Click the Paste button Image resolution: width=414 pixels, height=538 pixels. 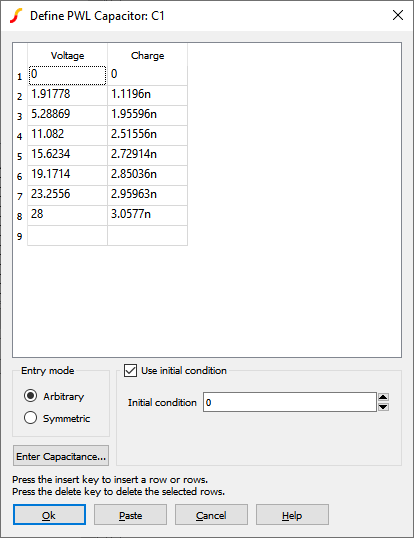pyautogui.click(x=130, y=515)
